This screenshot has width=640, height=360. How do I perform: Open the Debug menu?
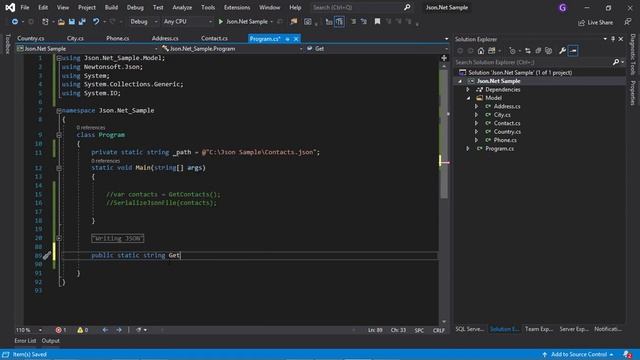point(135,7)
